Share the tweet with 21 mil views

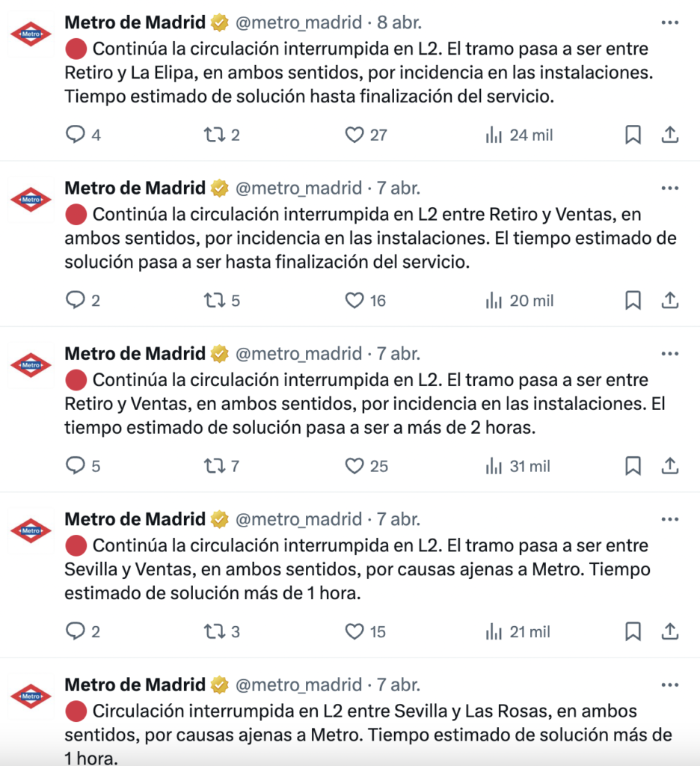670,631
